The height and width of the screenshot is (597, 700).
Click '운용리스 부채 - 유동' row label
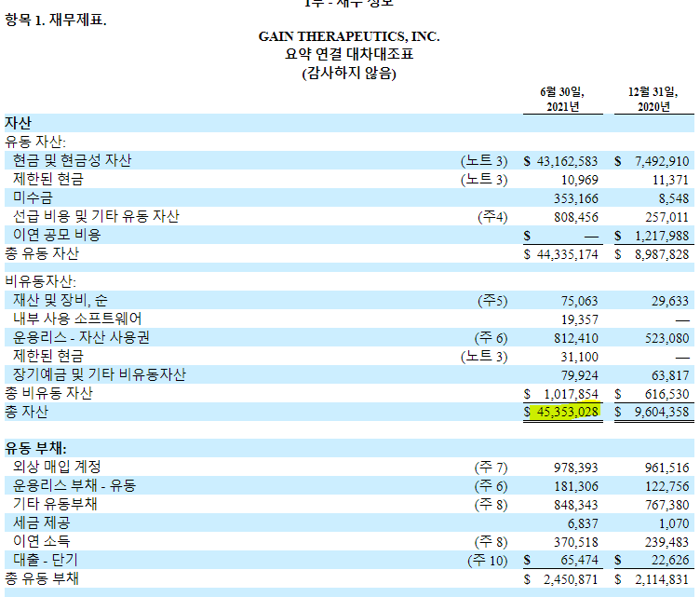point(74,486)
